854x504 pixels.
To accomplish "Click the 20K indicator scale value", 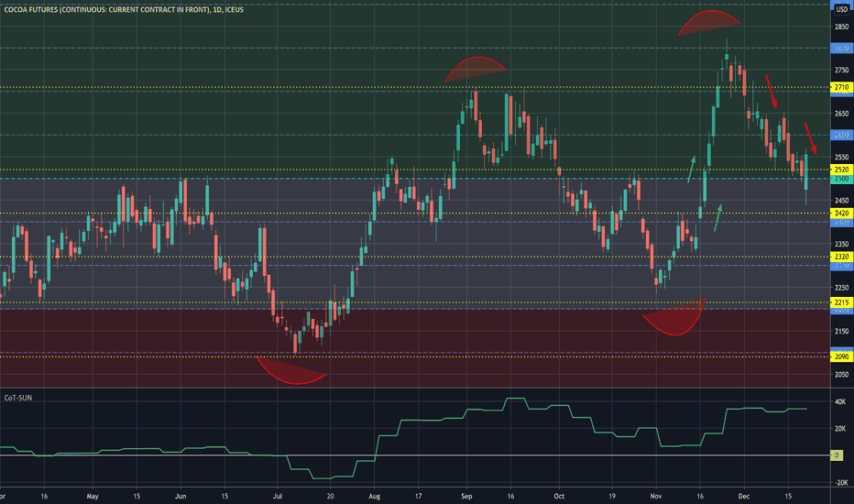I will [840, 429].
